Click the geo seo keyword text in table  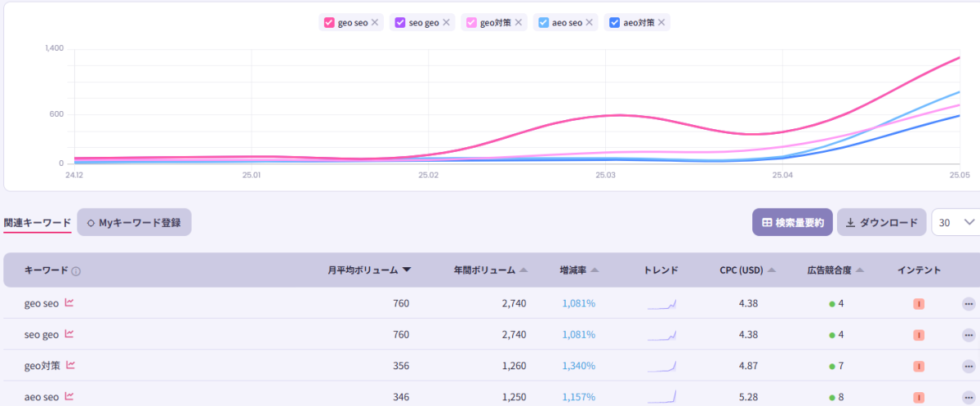click(42, 304)
